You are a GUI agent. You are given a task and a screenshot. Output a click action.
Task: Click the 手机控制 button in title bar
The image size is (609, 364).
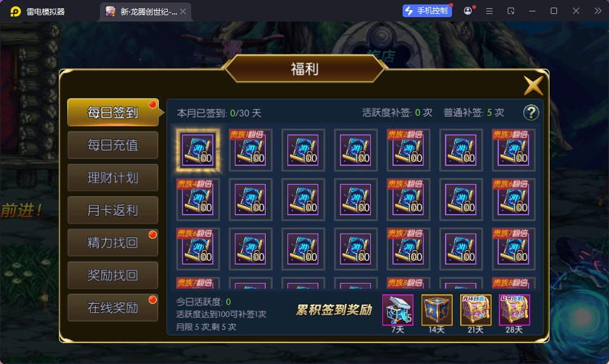click(x=427, y=11)
